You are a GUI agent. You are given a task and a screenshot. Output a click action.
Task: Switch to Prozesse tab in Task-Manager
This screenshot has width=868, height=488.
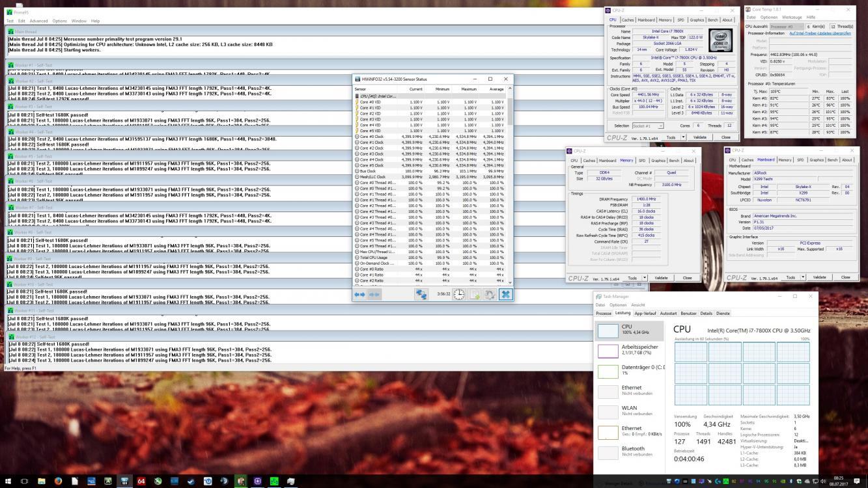click(604, 313)
